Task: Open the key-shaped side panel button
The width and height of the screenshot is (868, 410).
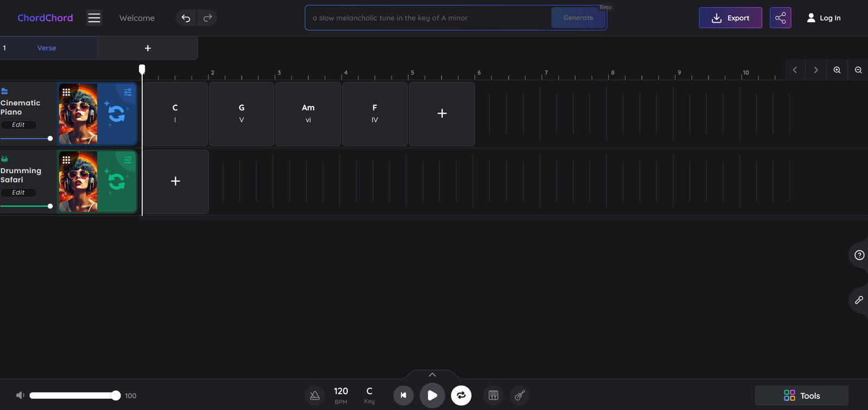Action: click(859, 300)
